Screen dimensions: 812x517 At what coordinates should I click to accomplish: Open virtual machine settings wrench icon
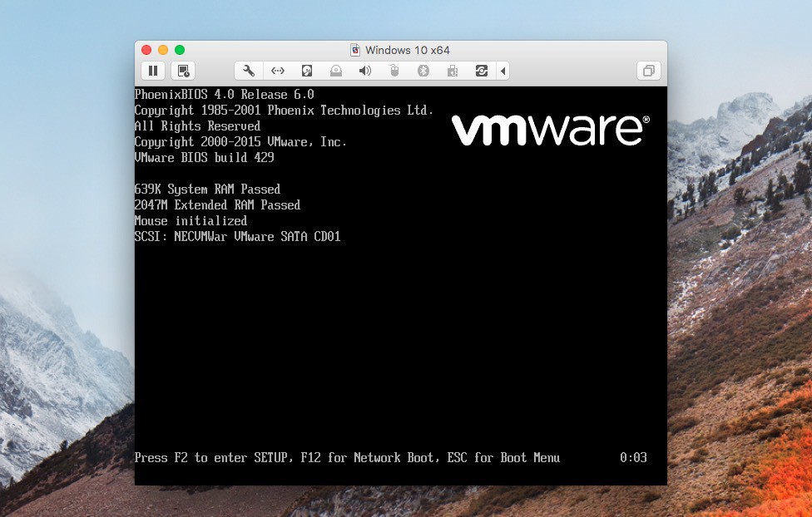(248, 71)
